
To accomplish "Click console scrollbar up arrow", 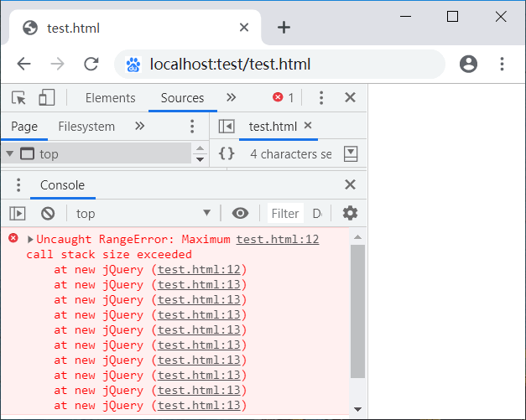I will [357, 237].
